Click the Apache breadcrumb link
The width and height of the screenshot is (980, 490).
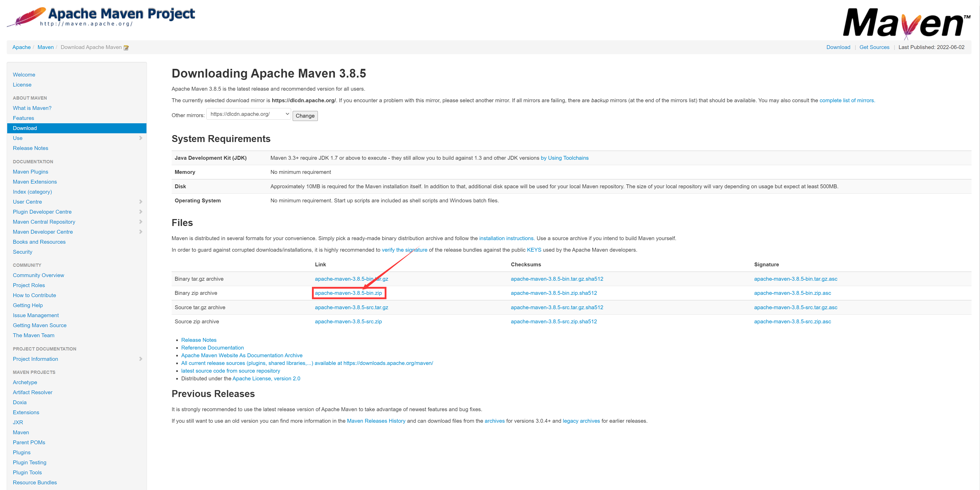[x=21, y=48]
